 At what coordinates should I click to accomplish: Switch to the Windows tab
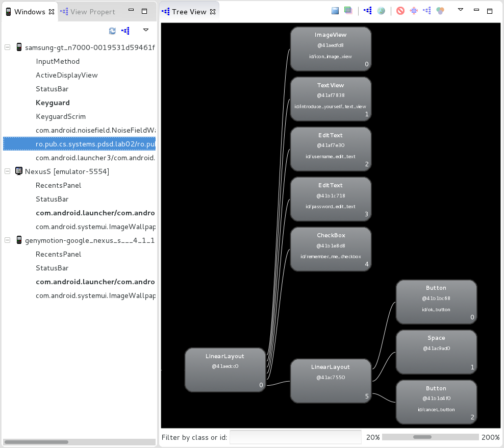(x=30, y=12)
